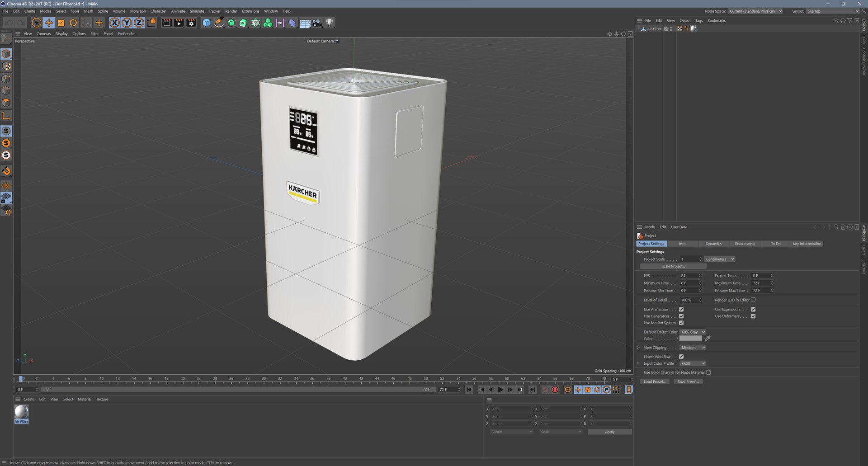Image resolution: width=868 pixels, height=466 pixels.
Task: Expand the View Clipping section arrow
Action: coord(638,348)
